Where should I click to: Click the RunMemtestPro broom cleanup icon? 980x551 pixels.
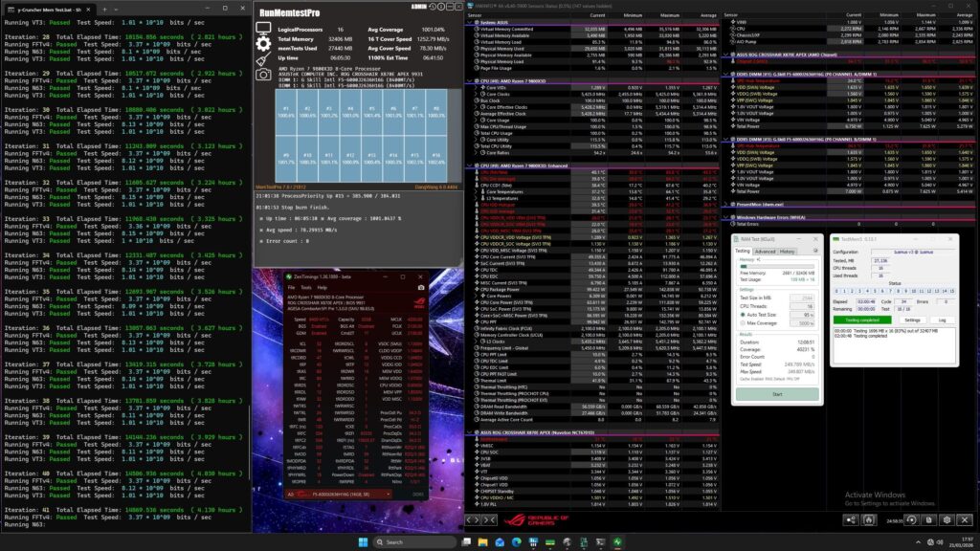point(263,58)
